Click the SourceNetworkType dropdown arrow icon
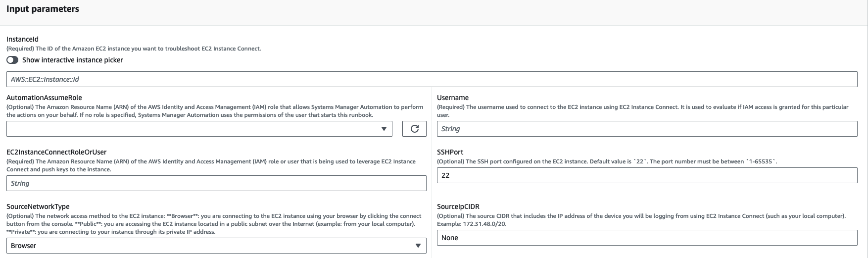868x258 pixels. (x=418, y=246)
